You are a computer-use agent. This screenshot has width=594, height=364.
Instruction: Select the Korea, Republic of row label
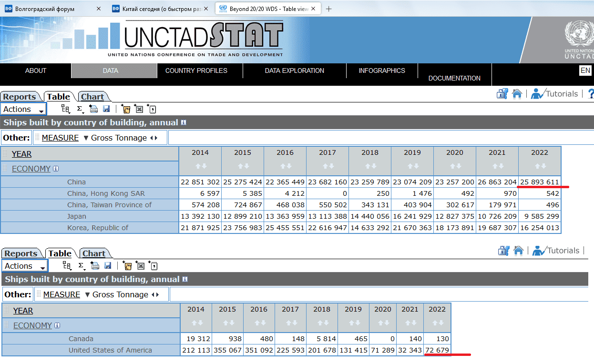pos(98,228)
